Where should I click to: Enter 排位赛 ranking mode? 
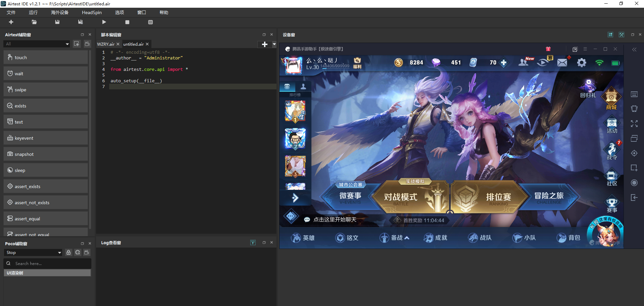[489, 198]
